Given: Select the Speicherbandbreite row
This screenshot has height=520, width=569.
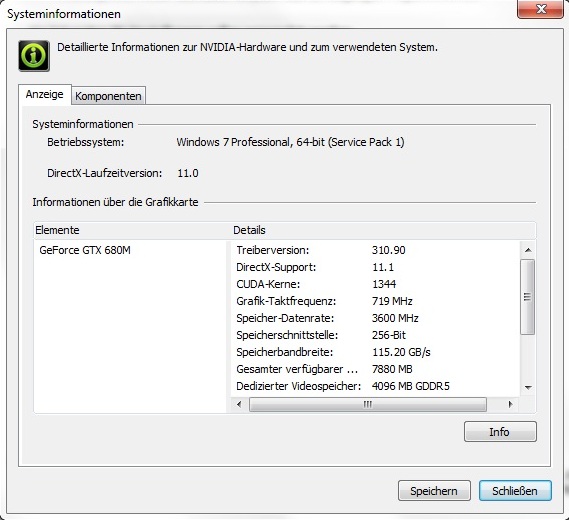Looking at the screenshot, I should click(x=376, y=352).
